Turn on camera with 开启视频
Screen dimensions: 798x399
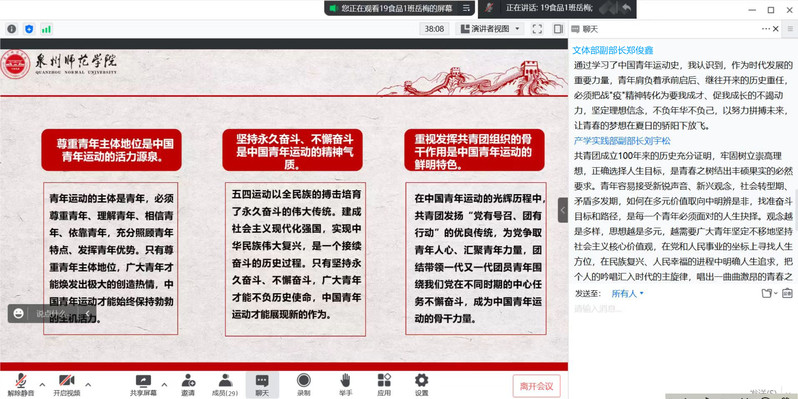(x=67, y=385)
